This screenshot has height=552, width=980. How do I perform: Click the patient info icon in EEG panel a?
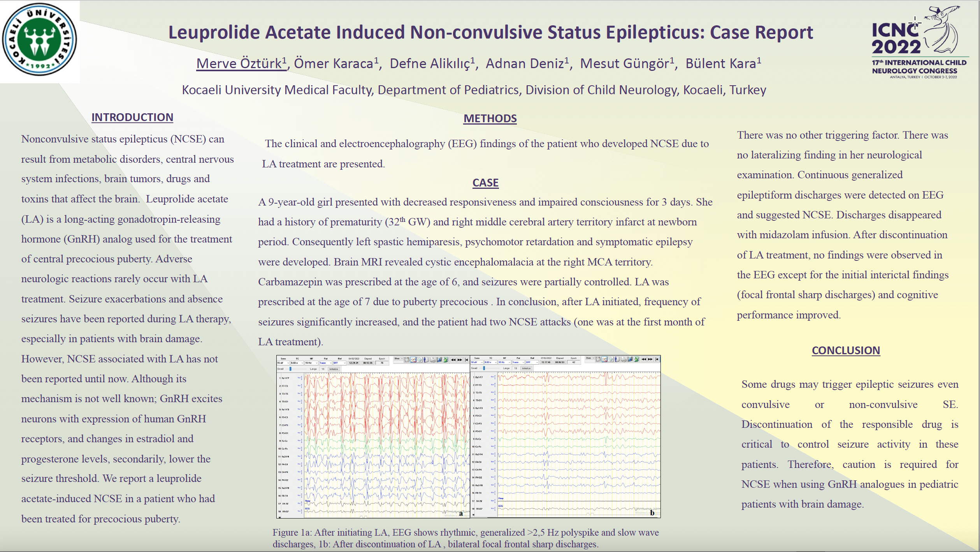point(426,360)
